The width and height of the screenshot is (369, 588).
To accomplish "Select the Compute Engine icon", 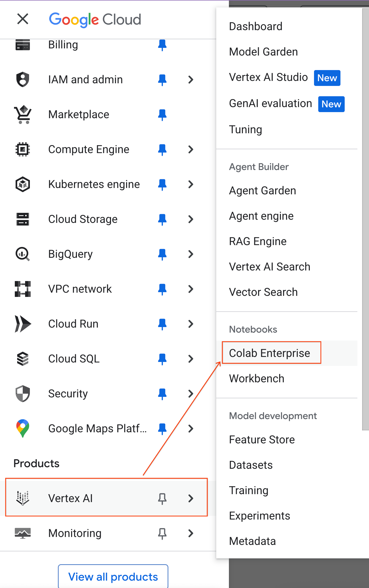I will 23,149.
